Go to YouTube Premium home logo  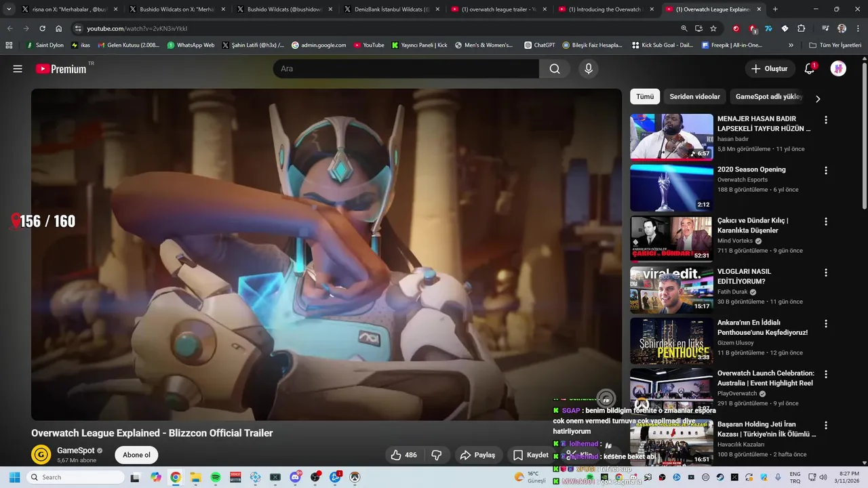click(x=61, y=68)
